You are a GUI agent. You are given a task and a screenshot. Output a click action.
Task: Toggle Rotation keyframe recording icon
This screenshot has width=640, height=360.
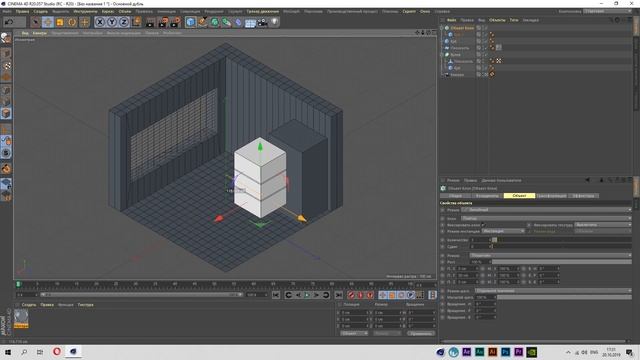(401, 295)
